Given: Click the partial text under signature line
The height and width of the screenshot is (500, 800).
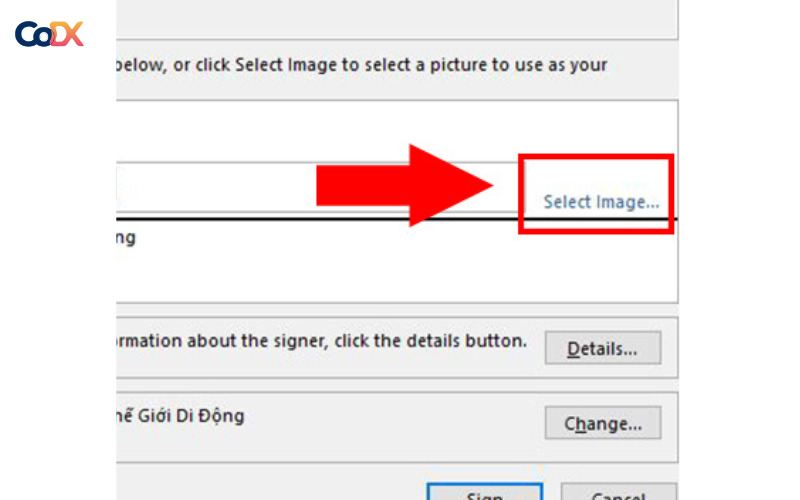Looking at the screenshot, I should [126, 238].
